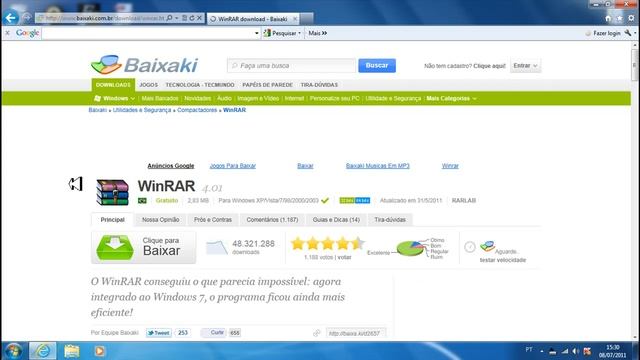Select the JOGOS navigation tab
Image resolution: width=640 pixels, height=360 pixels.
[x=149, y=85]
